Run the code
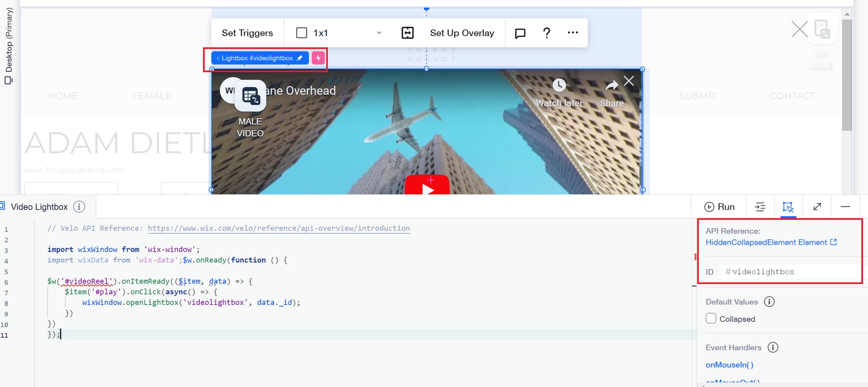 pos(719,207)
